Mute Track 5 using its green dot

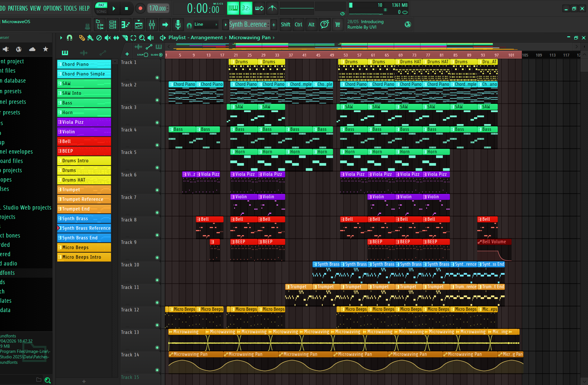point(157,167)
